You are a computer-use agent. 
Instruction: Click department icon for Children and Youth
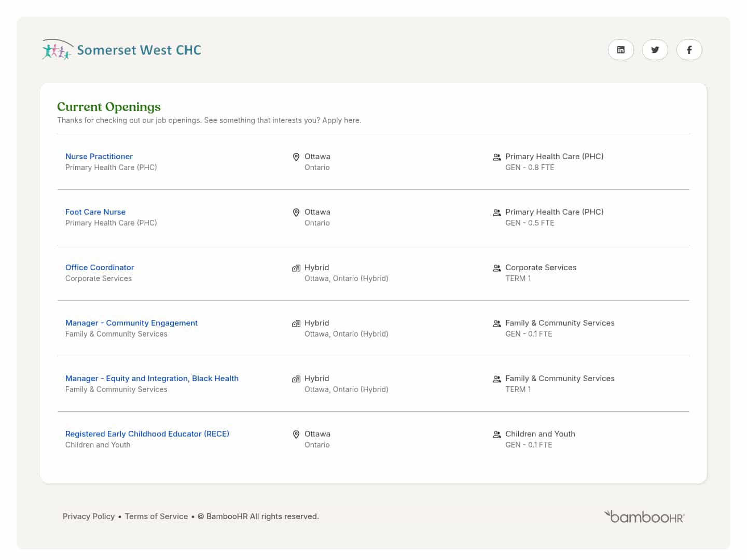(x=496, y=435)
